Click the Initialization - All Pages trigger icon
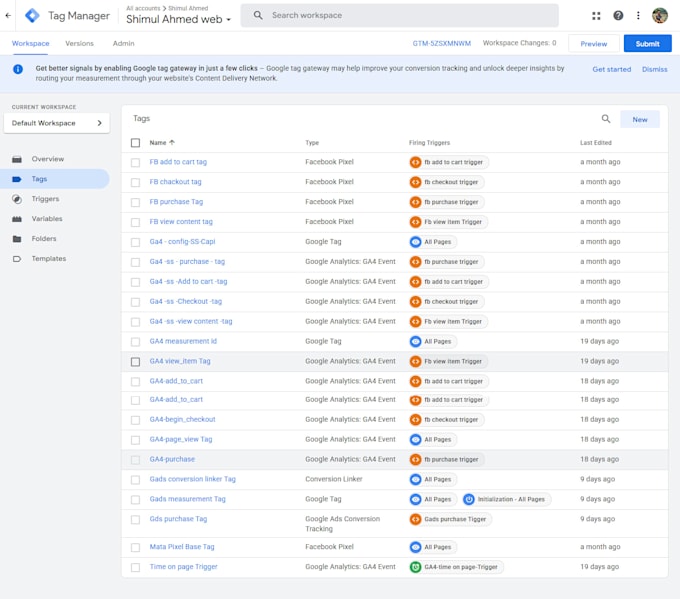The width and height of the screenshot is (680, 599). (468, 499)
